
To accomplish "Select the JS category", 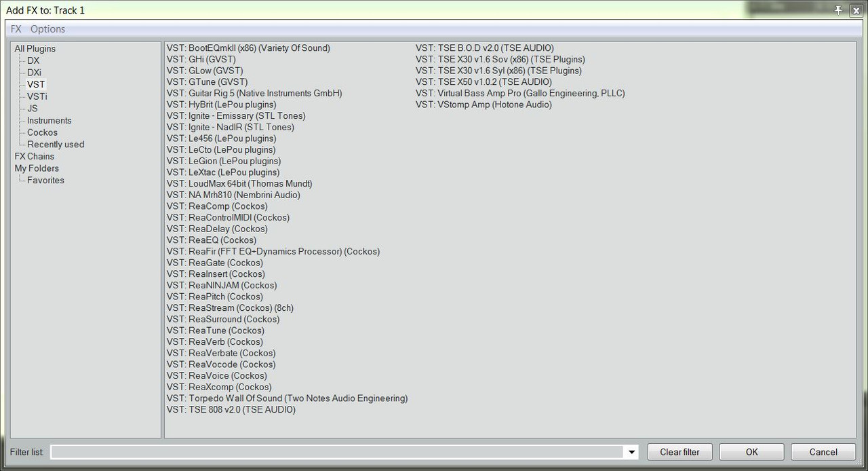I will [33, 109].
